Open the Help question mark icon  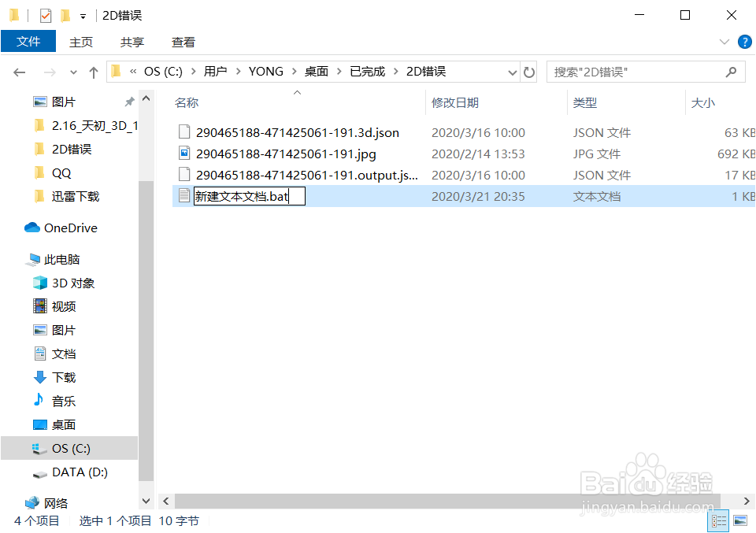tap(744, 42)
